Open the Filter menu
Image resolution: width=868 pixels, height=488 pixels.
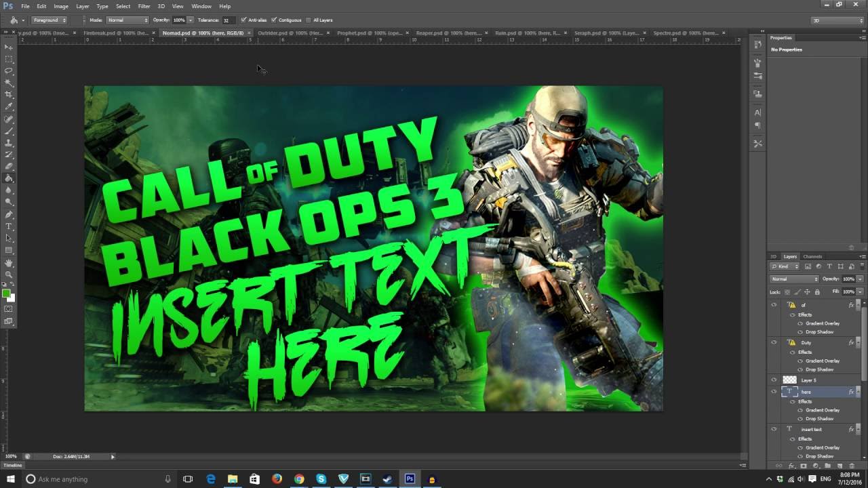click(144, 6)
